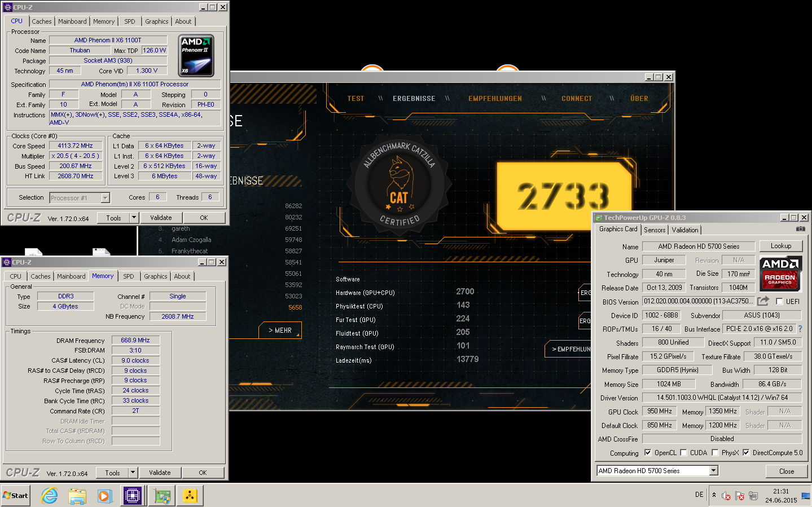Click the CPU Name field AMD Phenom II X6 1100T
This screenshot has height=507, width=812.
pos(108,40)
